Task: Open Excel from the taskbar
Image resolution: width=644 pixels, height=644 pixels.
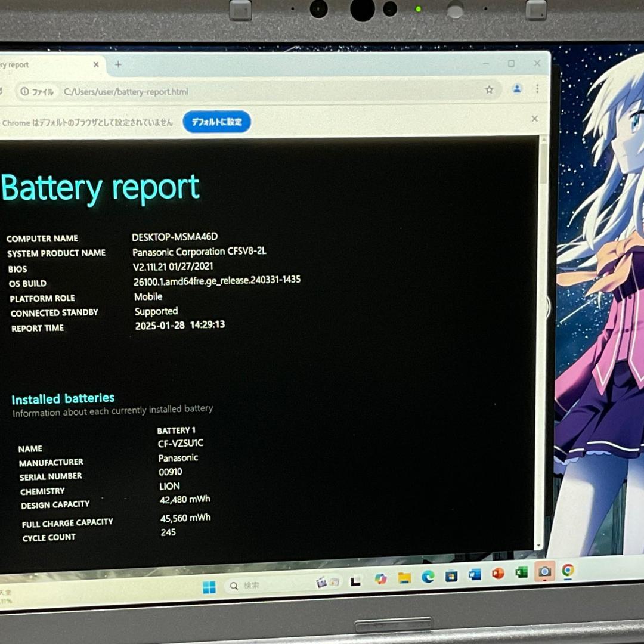Action: [519, 578]
